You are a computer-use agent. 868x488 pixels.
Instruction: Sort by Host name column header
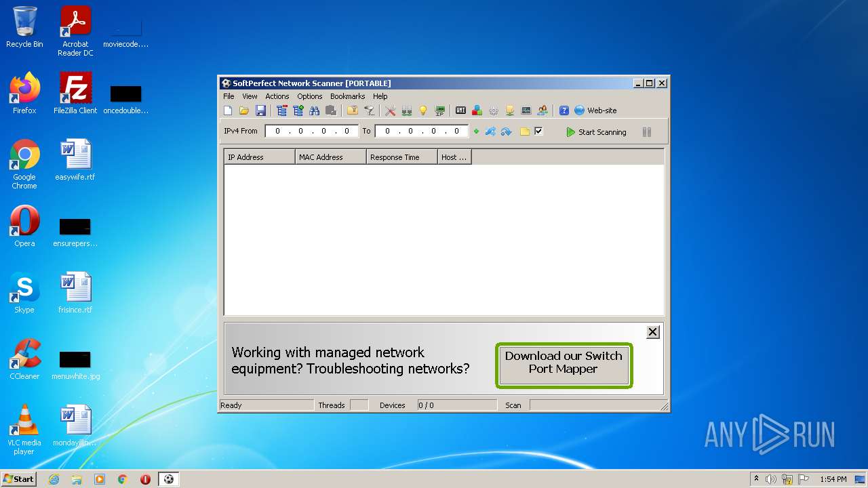point(454,157)
